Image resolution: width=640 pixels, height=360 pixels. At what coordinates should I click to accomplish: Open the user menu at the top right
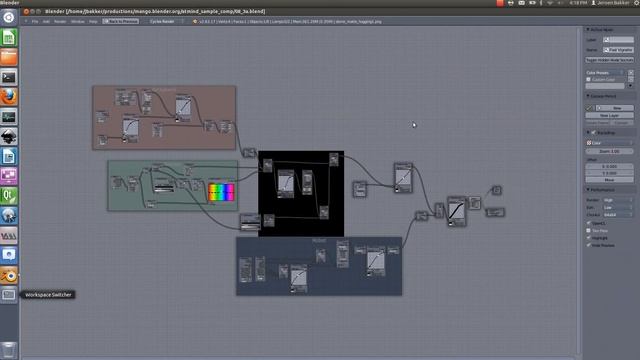pyautogui.click(x=610, y=3)
